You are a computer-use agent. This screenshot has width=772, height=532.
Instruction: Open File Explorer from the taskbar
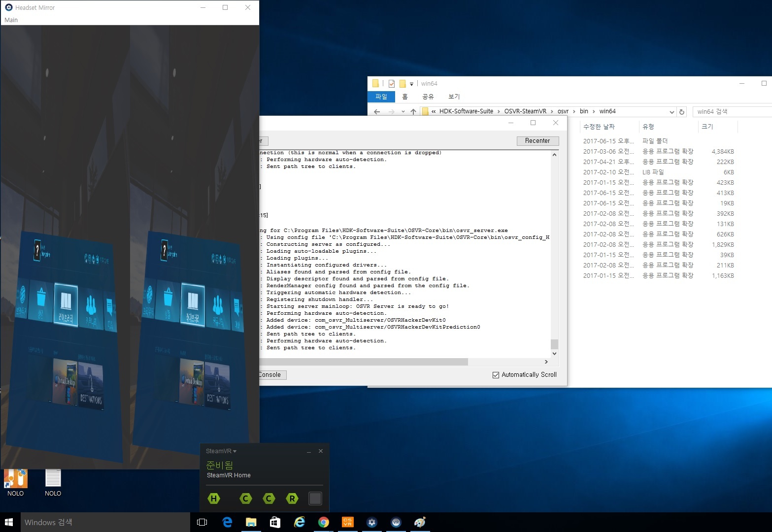(x=251, y=522)
